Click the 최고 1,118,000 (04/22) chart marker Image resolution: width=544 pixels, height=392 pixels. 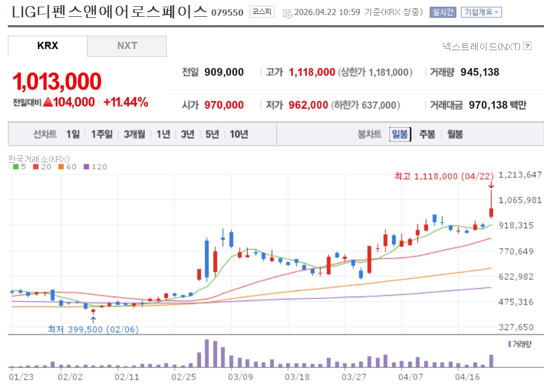pos(444,176)
